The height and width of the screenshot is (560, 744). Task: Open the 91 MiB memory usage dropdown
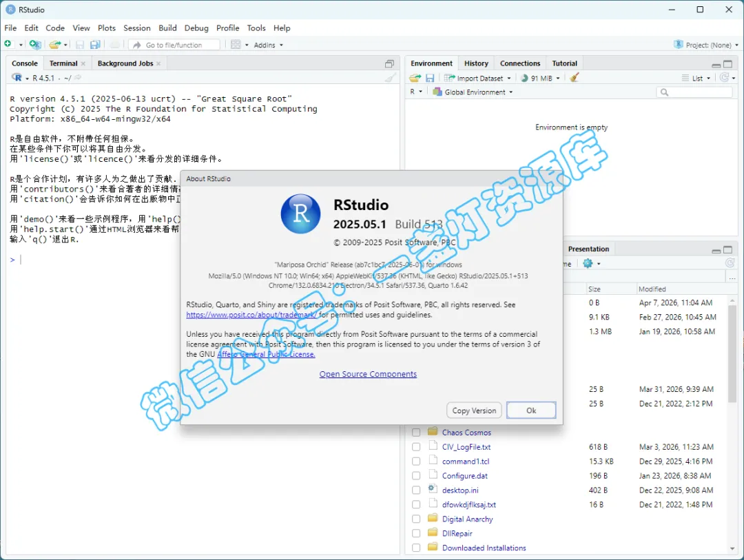541,79
